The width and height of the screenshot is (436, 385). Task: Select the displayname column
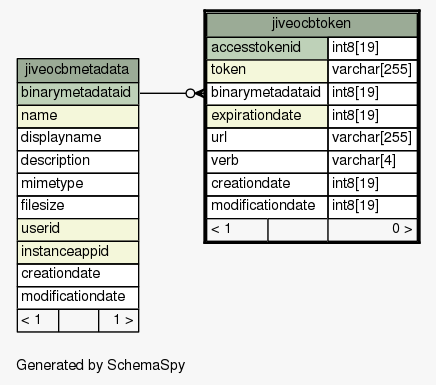(78, 139)
